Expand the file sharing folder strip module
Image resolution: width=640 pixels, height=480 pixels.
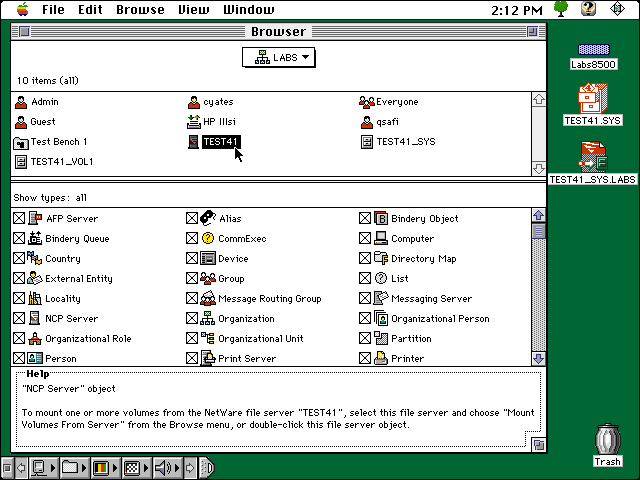pos(74,468)
